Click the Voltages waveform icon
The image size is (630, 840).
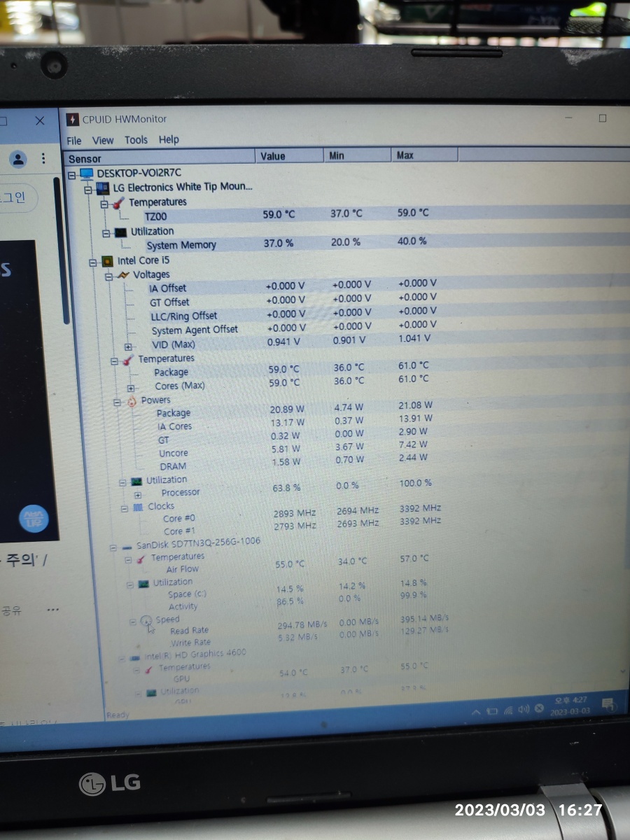point(124,275)
